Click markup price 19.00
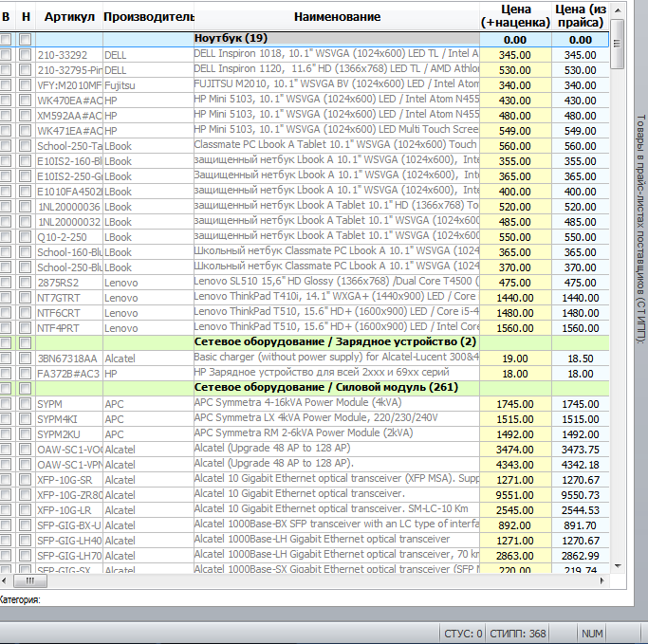The image size is (648, 644). coord(515,359)
